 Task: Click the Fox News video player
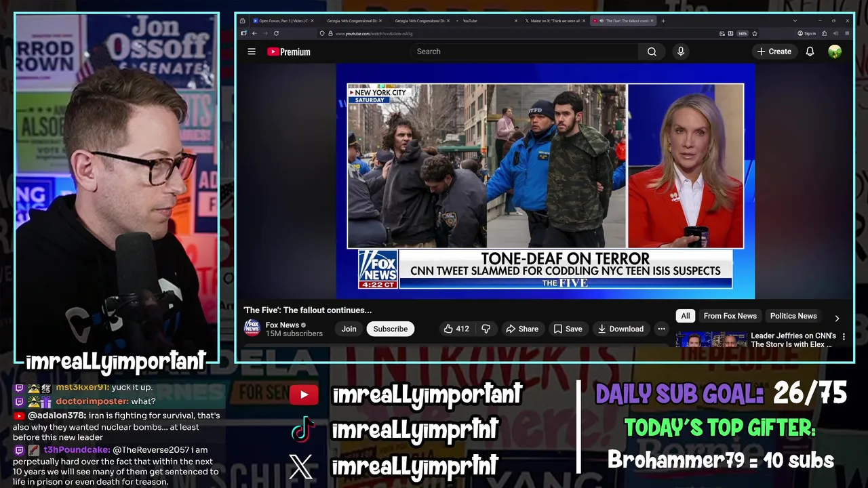(x=545, y=181)
